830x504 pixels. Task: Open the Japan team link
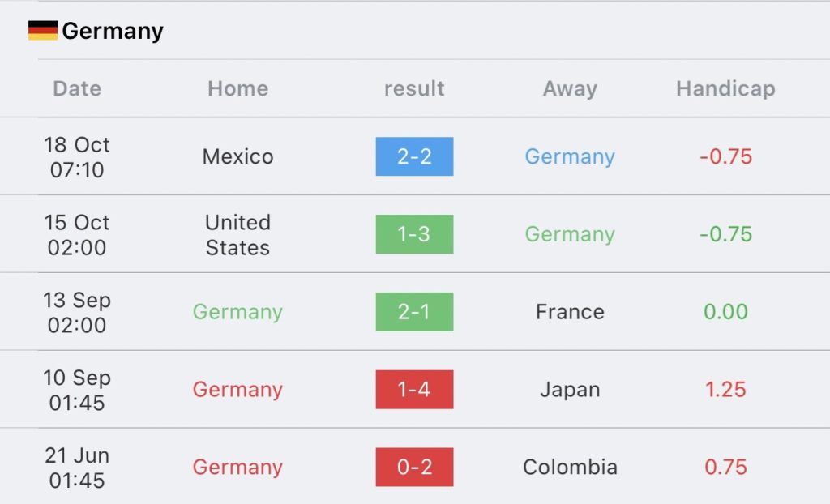[570, 390]
